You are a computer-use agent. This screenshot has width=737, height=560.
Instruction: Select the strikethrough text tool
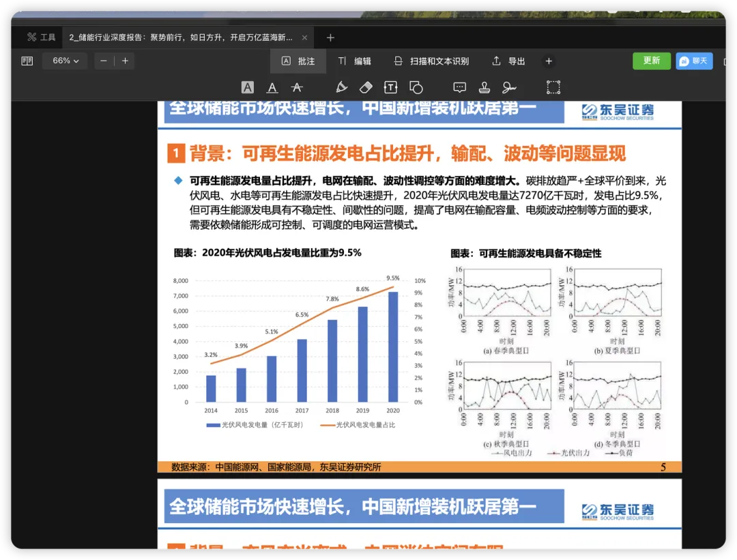(x=297, y=87)
